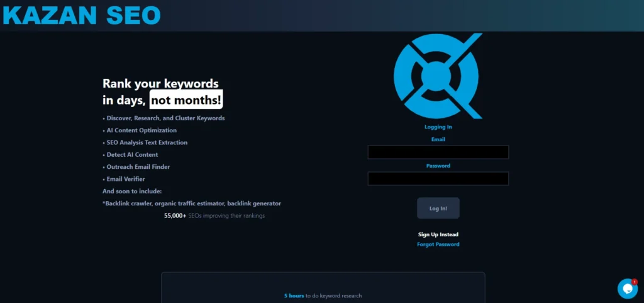Open the chat support bubble icon
Screen dimensions: 644x303
click(627, 289)
